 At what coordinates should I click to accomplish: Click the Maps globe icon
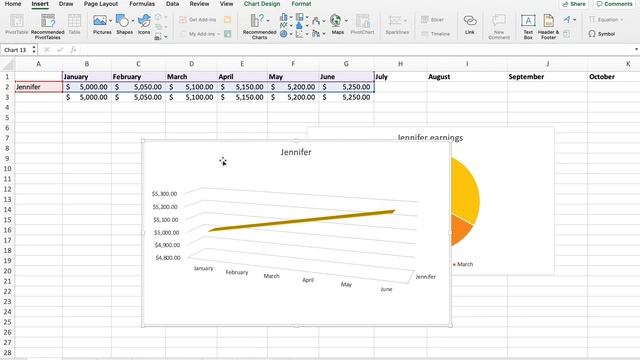click(336, 20)
